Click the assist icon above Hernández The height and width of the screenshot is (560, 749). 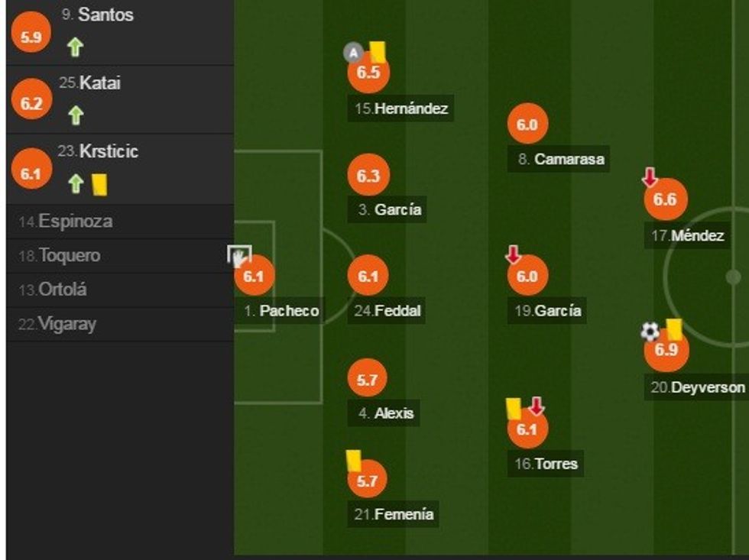coord(352,53)
